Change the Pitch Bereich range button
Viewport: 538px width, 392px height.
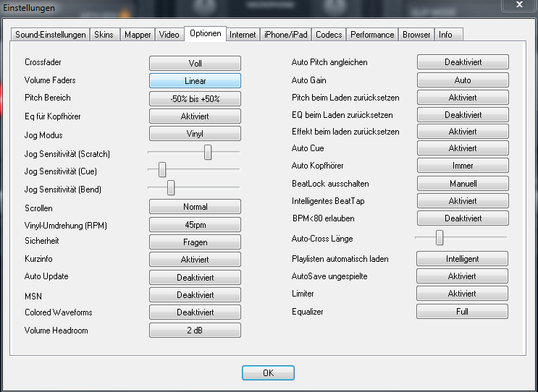[195, 99]
